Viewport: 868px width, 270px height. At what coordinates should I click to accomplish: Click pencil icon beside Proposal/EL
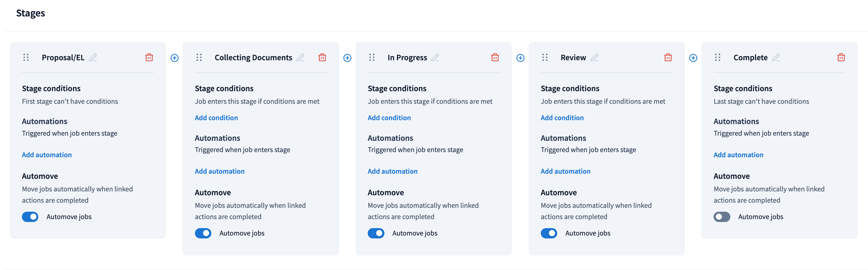[93, 57]
